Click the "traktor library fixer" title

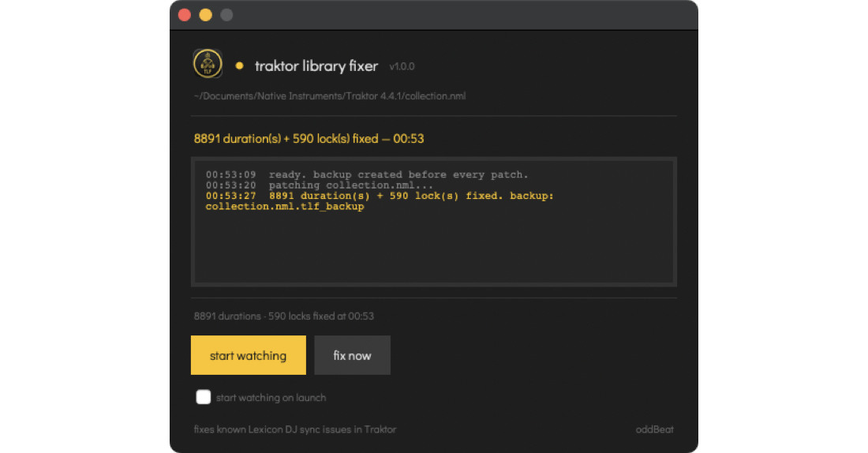pyautogui.click(x=316, y=66)
